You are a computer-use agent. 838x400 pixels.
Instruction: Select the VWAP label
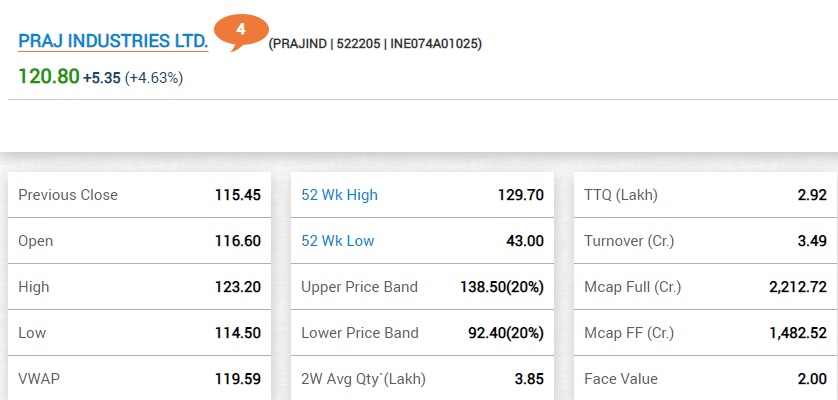[38, 379]
